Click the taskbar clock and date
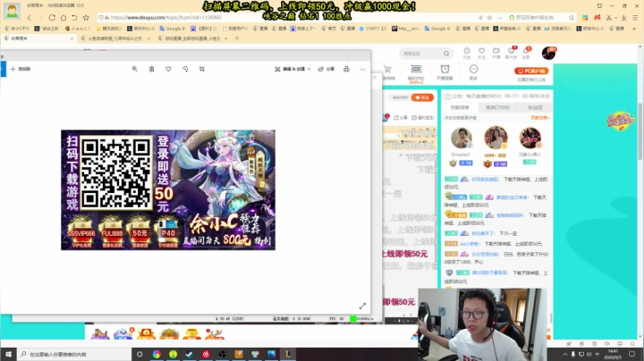Screen dimensions: 644x361 [613, 354]
